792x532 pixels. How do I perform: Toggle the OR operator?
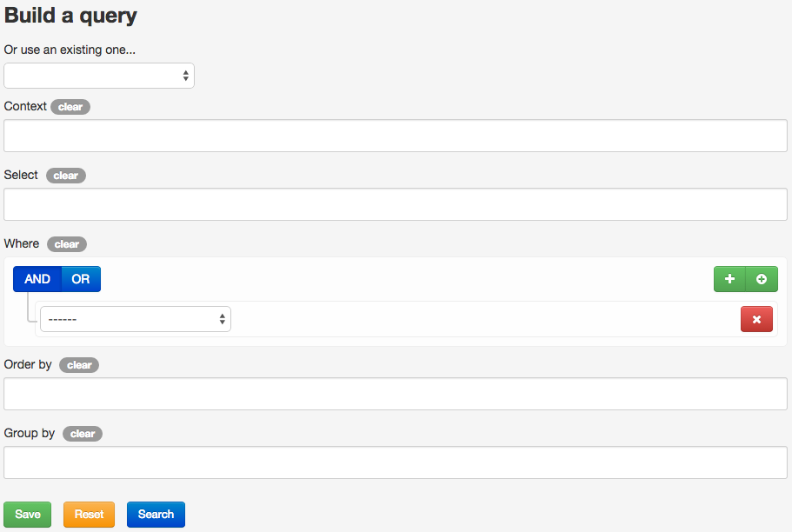[81, 279]
